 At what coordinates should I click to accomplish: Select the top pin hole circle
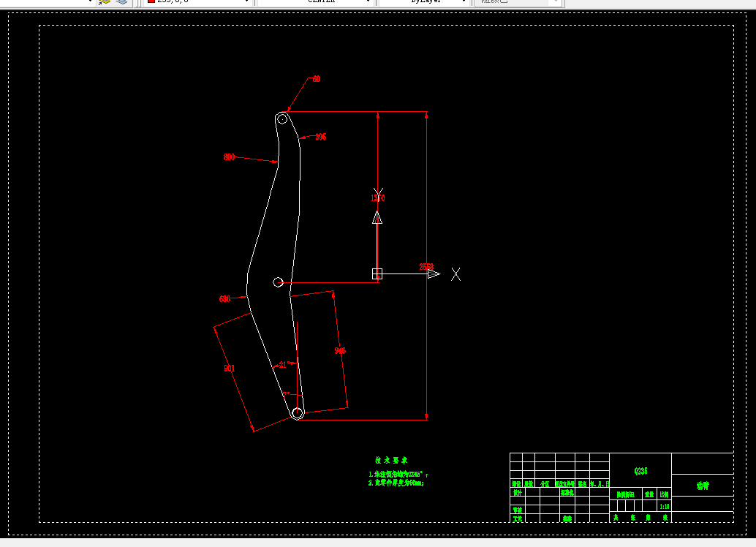[282, 118]
